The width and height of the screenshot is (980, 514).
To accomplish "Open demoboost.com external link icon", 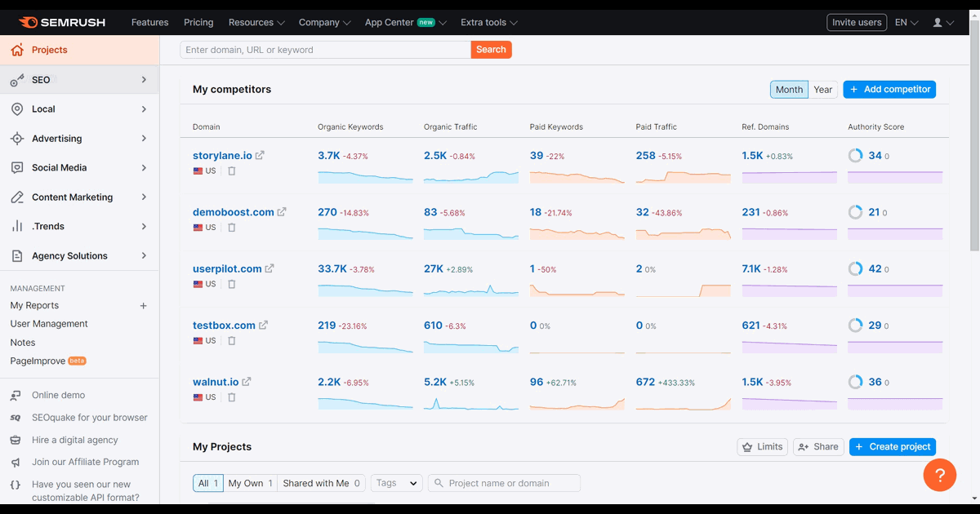I will [282, 212].
